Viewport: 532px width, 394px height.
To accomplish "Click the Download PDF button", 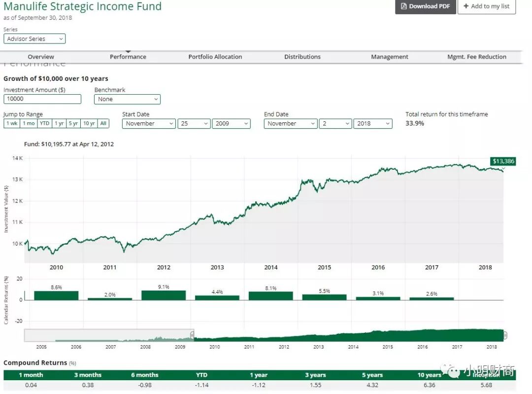I will tap(426, 6).
